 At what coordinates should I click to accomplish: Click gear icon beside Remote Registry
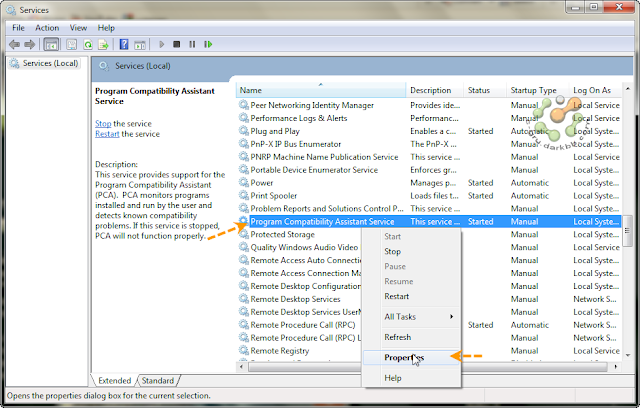[x=244, y=350]
